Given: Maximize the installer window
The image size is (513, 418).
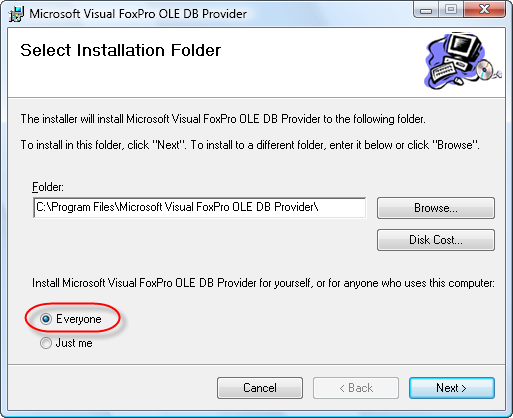Looking at the screenshot, I should coord(451,10).
